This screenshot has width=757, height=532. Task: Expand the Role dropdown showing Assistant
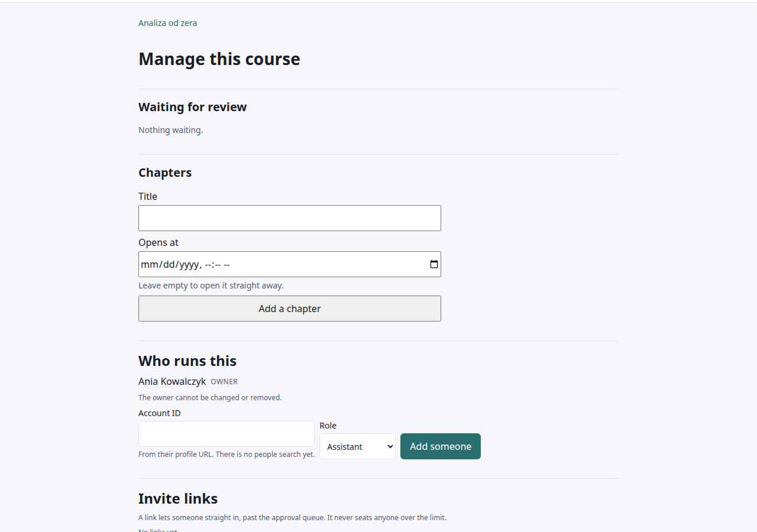point(357,446)
